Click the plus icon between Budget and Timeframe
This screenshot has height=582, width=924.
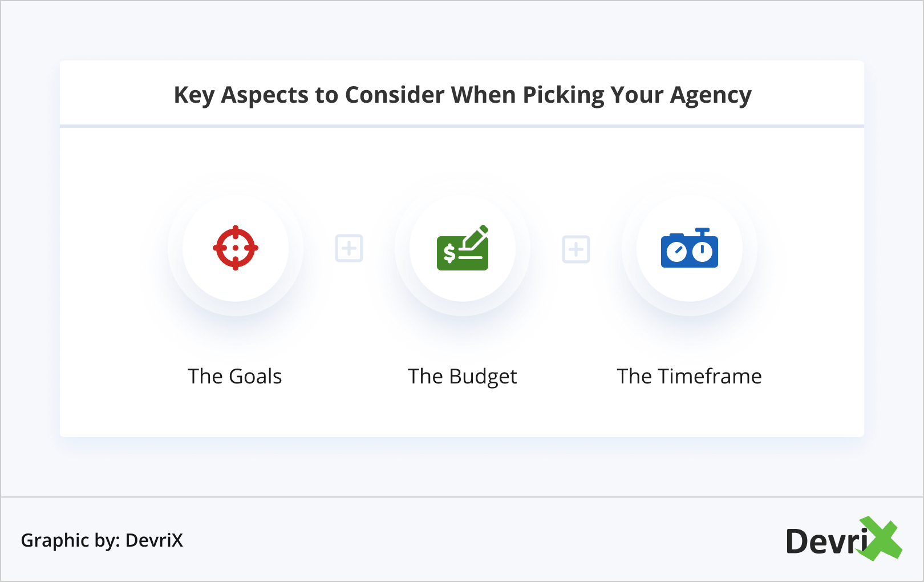(576, 249)
